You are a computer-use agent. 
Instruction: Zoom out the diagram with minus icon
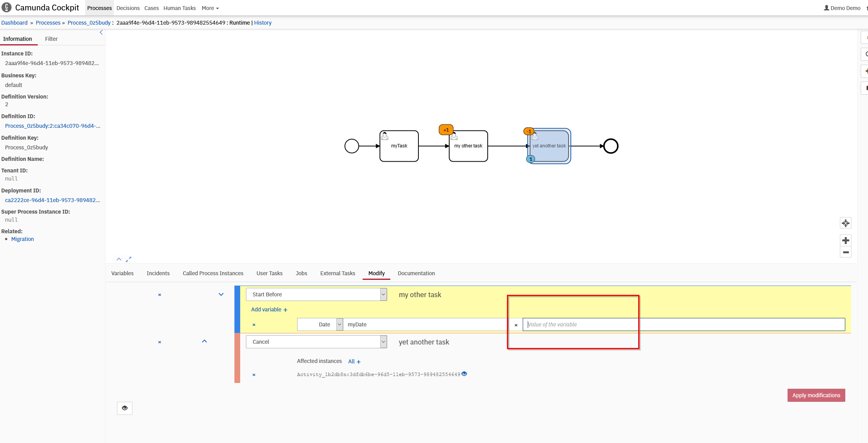point(845,252)
